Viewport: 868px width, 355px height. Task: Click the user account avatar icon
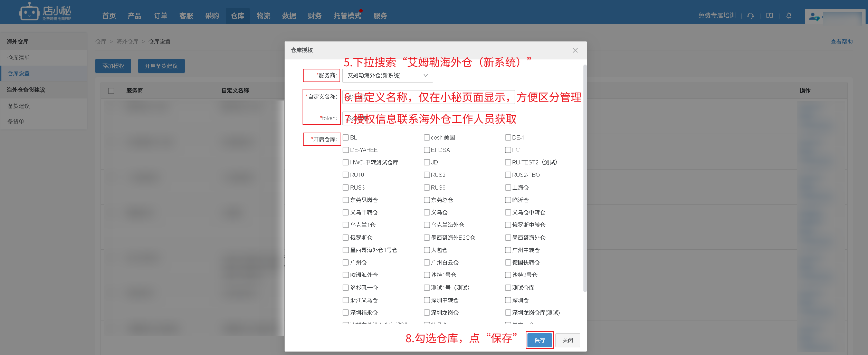point(814,16)
